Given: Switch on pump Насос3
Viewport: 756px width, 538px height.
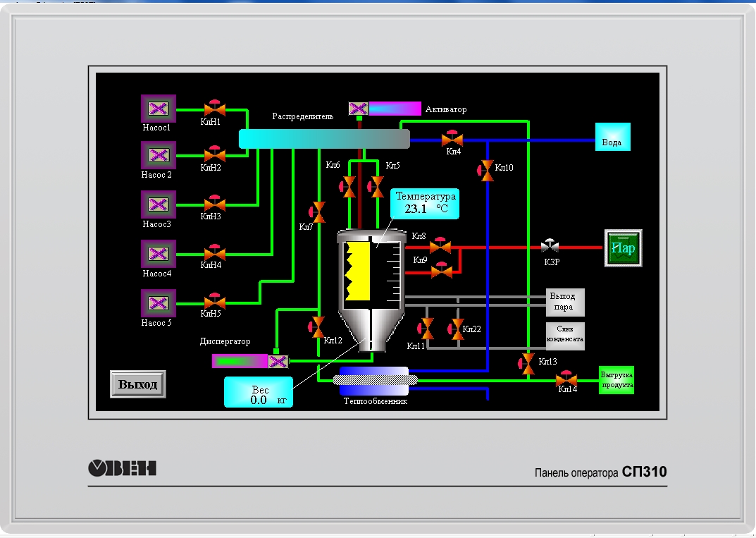Looking at the screenshot, I should (159, 204).
